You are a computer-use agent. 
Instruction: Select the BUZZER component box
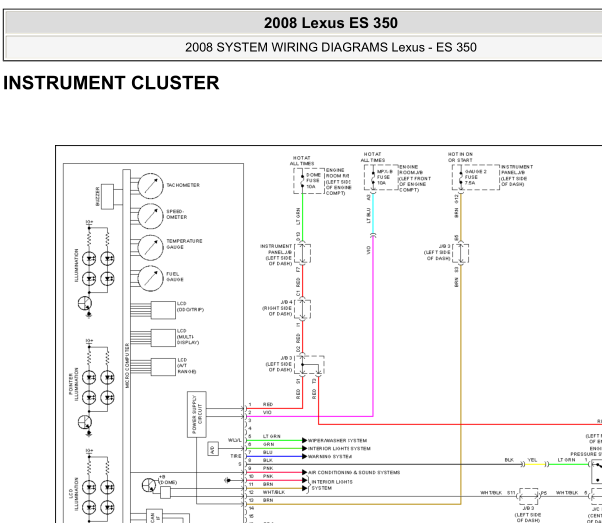pos(108,197)
